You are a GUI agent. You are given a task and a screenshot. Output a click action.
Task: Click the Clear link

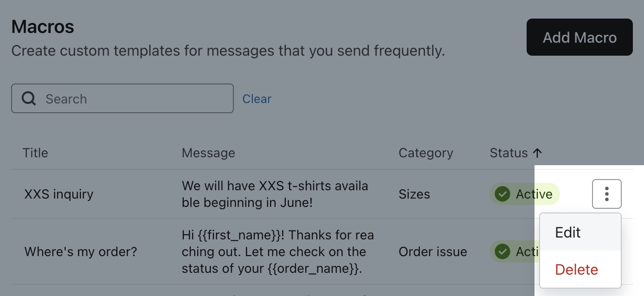click(x=257, y=99)
